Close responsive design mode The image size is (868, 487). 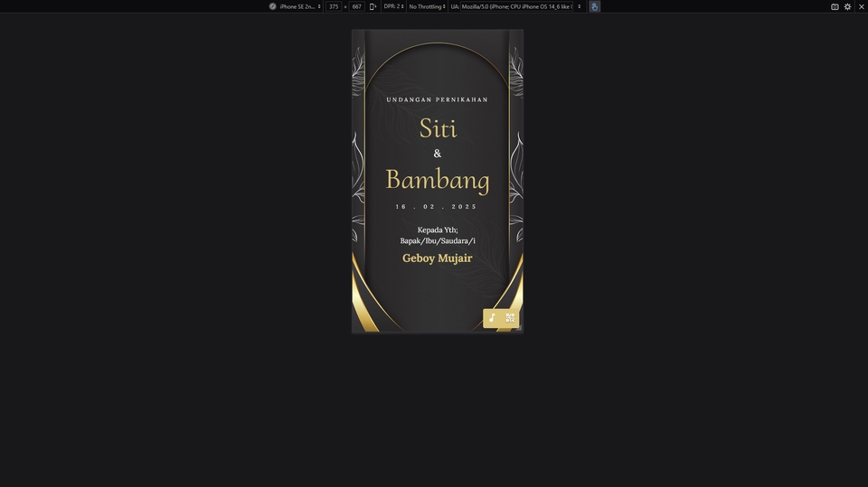tap(862, 6)
